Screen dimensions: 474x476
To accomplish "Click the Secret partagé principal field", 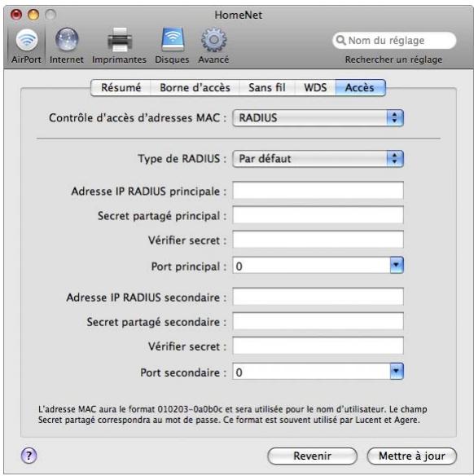I will click(318, 215).
